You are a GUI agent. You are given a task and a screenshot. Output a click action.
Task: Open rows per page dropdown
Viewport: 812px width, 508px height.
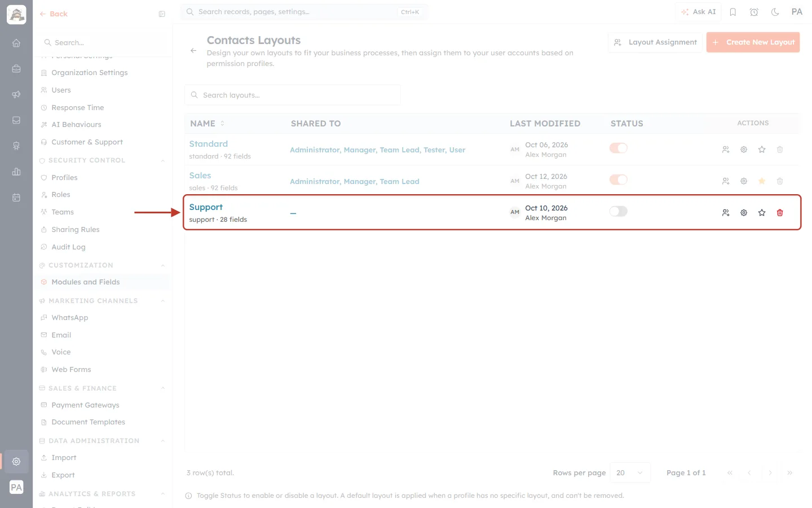click(630, 473)
